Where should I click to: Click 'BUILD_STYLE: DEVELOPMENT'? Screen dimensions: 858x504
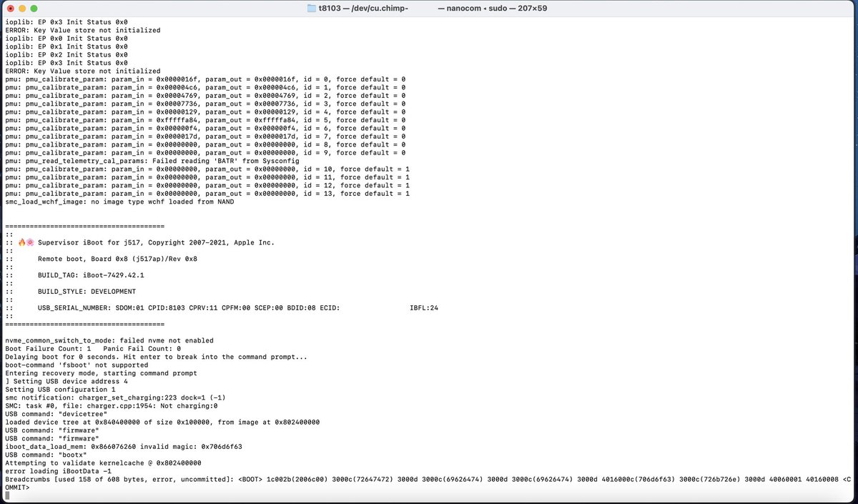click(87, 292)
